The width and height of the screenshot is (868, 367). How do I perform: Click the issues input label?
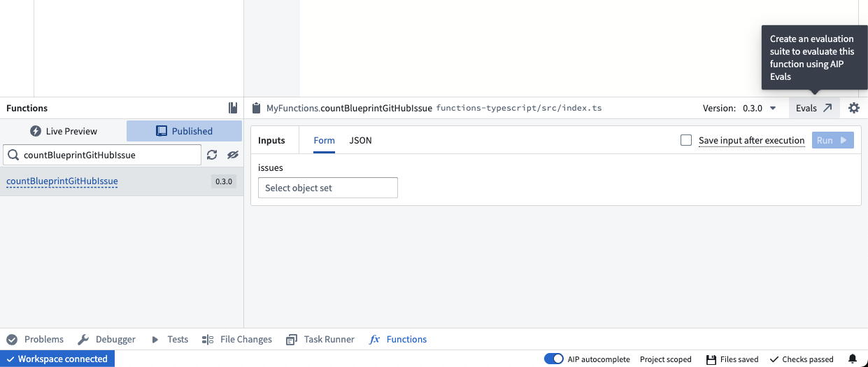pyautogui.click(x=271, y=168)
